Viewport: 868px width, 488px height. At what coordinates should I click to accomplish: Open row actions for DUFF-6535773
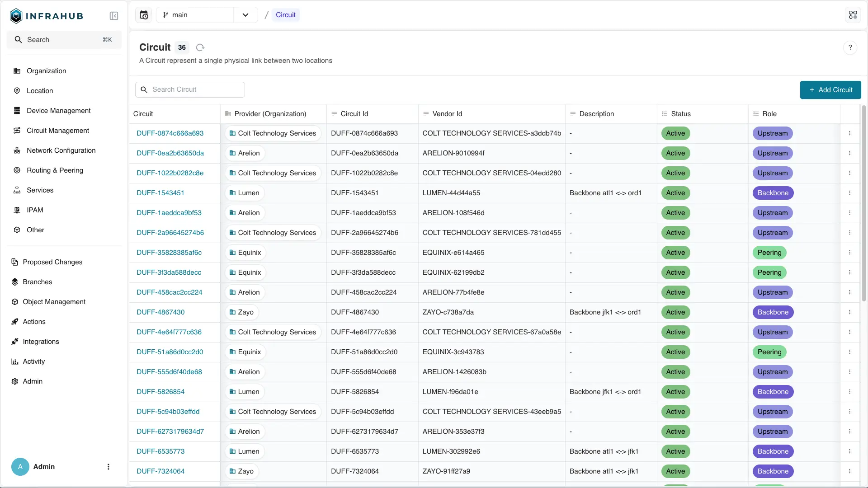[x=849, y=451]
